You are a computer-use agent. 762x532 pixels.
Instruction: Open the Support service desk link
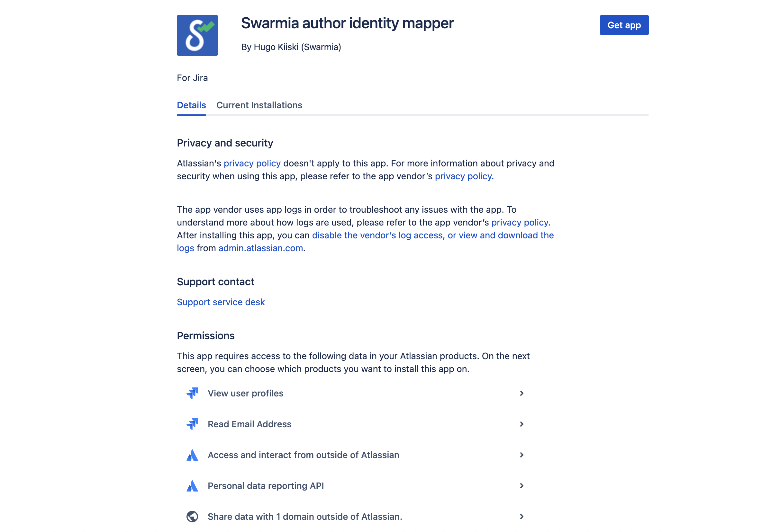point(221,302)
